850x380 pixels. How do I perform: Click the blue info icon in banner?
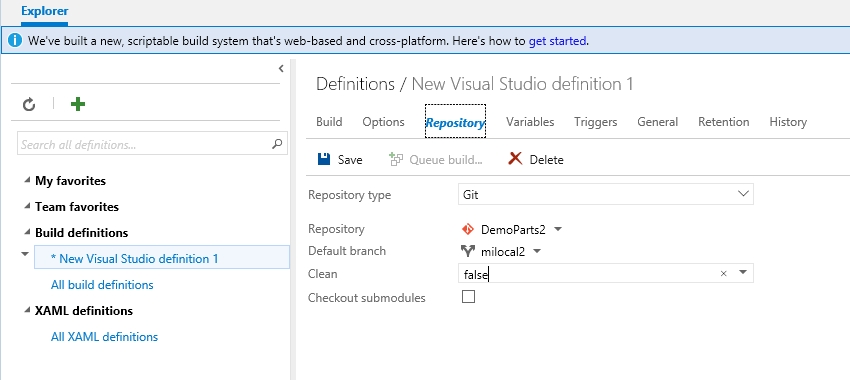coord(15,40)
